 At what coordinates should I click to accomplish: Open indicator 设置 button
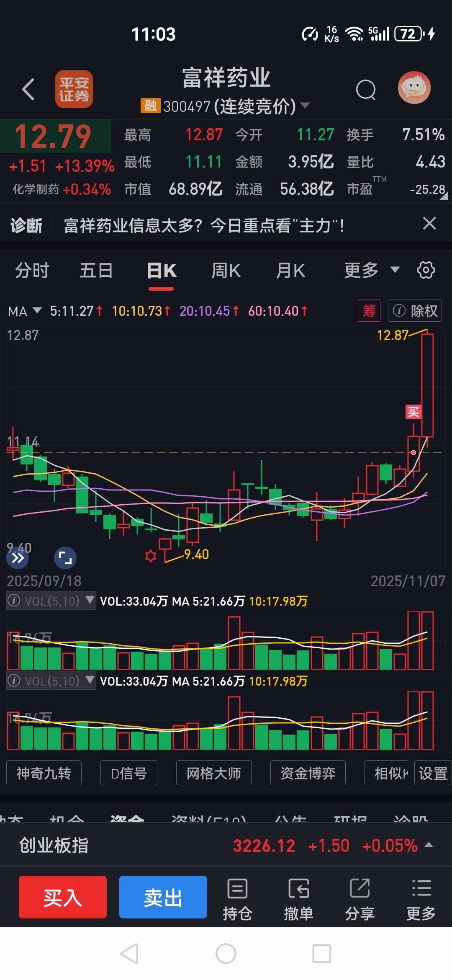click(x=433, y=773)
